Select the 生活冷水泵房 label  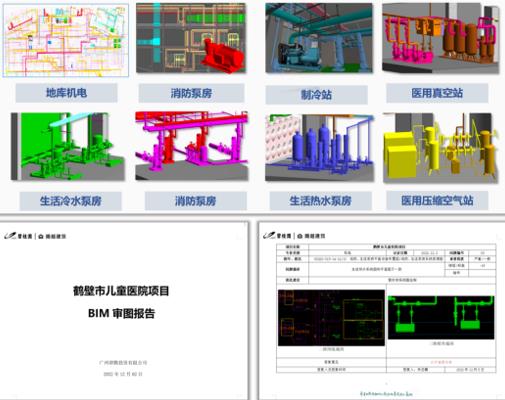coord(70,201)
